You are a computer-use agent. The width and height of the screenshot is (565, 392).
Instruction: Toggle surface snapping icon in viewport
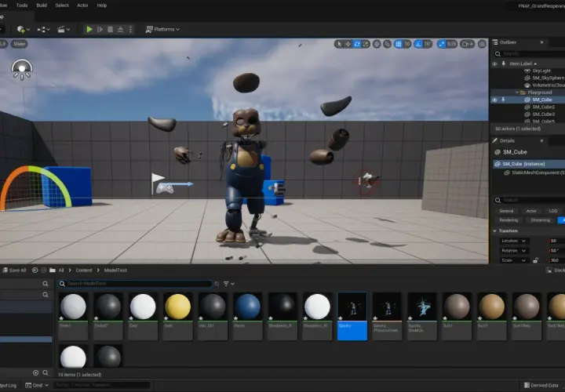[388, 44]
